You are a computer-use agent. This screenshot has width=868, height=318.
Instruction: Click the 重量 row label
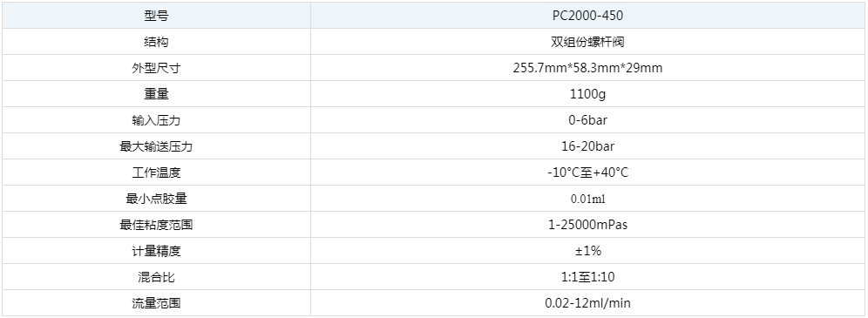click(156, 94)
